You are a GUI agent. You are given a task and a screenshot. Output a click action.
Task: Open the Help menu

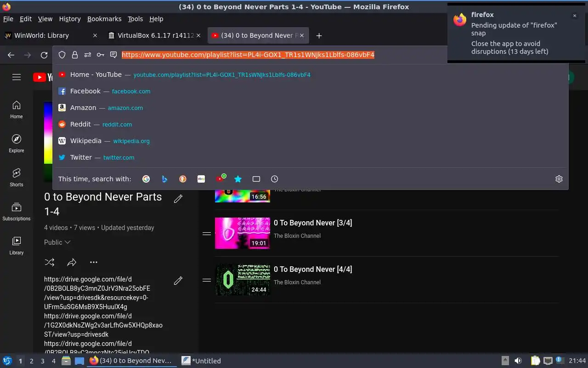click(156, 19)
